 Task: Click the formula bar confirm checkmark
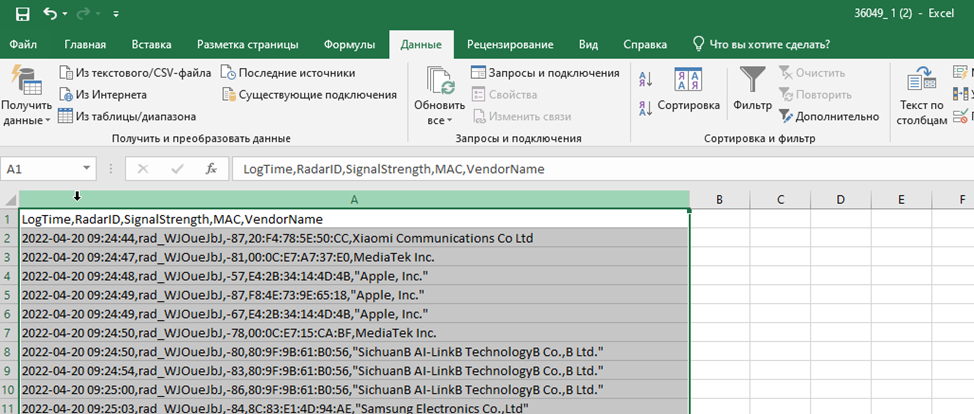pyautogui.click(x=177, y=168)
